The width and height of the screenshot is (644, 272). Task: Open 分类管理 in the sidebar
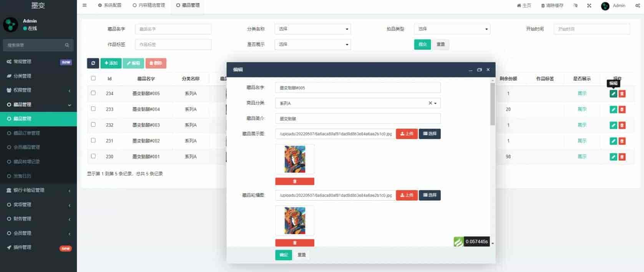(x=38, y=76)
